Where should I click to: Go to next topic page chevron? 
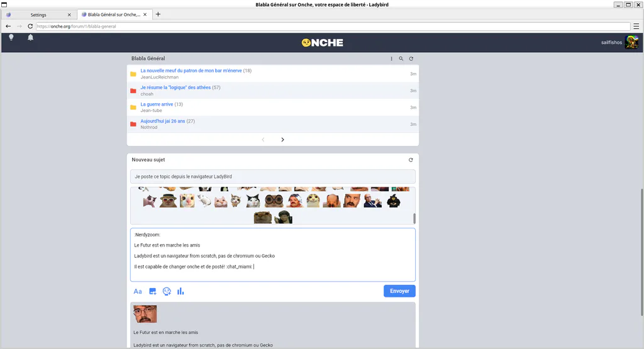point(282,140)
